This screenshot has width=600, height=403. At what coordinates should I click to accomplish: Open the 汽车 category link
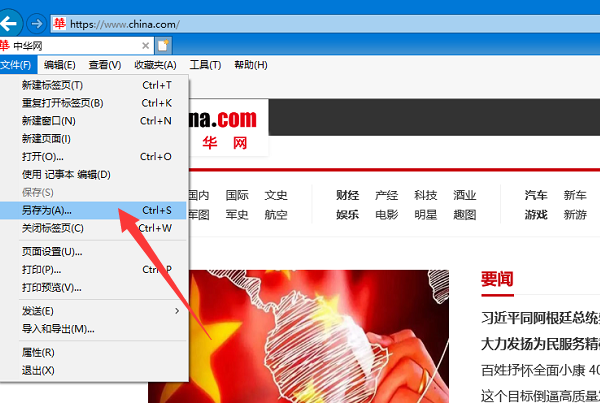click(x=536, y=195)
